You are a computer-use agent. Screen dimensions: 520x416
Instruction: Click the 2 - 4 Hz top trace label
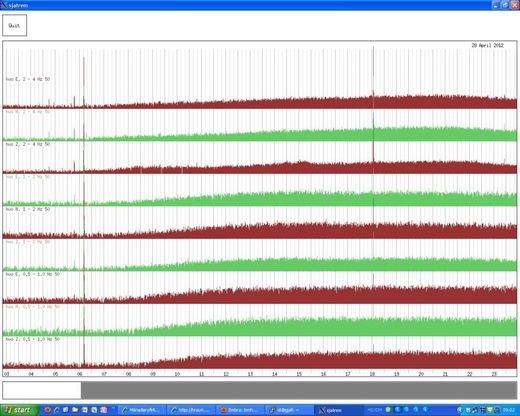[28, 79]
